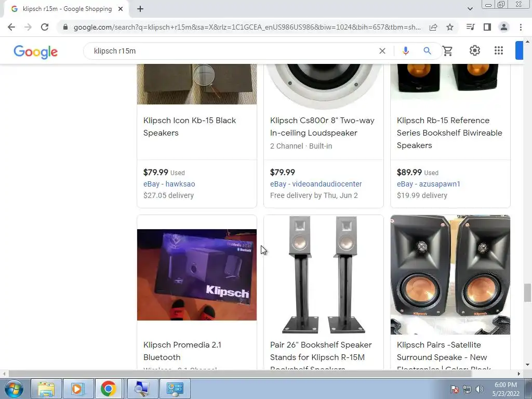Open a new browser tab
This screenshot has width=532, height=399.
click(140, 9)
